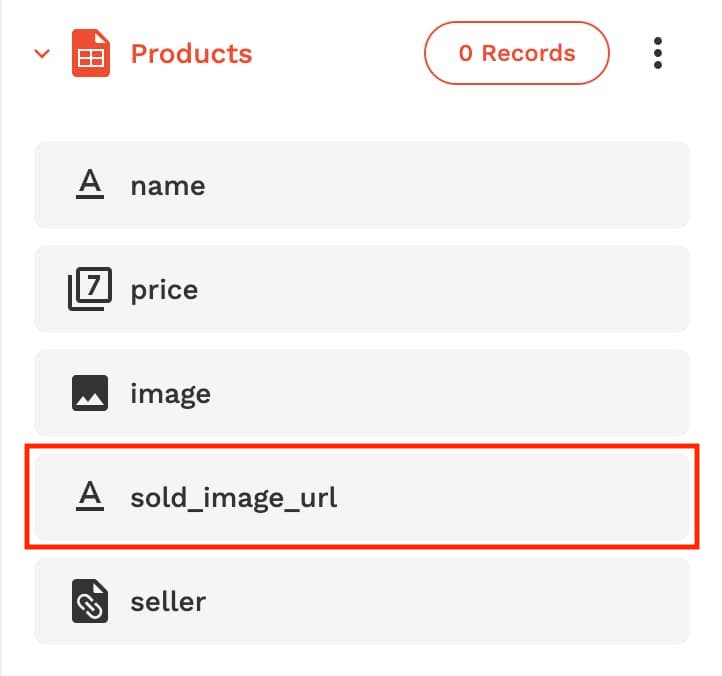This screenshot has height=676, width=722.
Task: Open the Products three-dot options menu
Action: 658,53
